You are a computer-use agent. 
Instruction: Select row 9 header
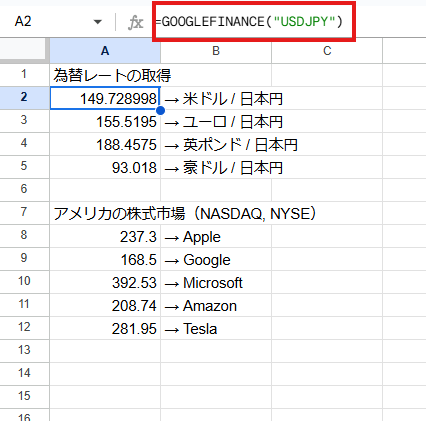[24, 258]
